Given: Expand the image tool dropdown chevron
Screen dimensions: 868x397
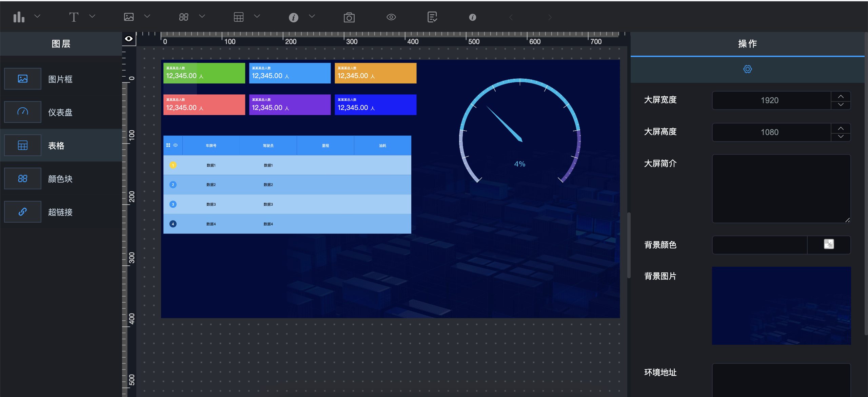Looking at the screenshot, I should [147, 16].
